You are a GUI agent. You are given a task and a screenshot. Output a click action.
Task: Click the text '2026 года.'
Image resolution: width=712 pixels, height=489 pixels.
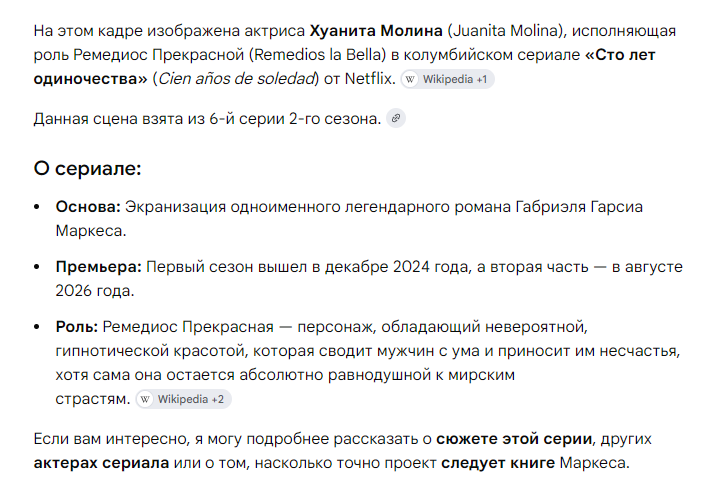pos(95,291)
